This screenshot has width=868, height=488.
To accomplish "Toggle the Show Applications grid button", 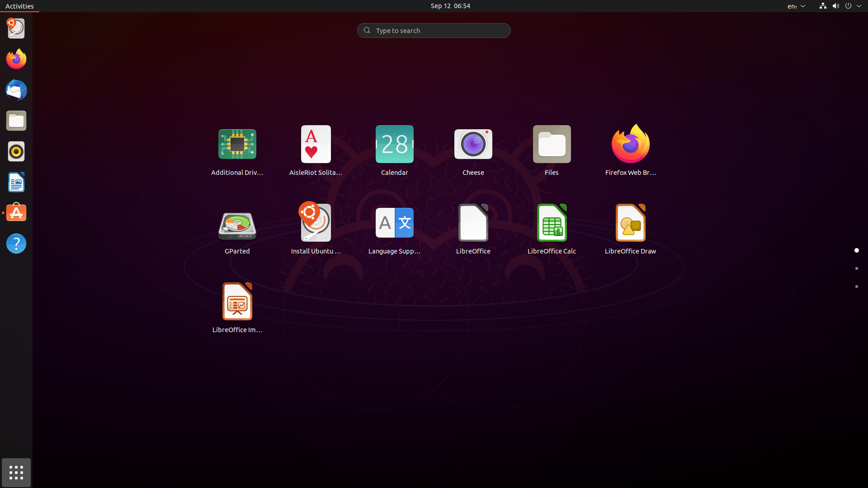I will tap(16, 473).
